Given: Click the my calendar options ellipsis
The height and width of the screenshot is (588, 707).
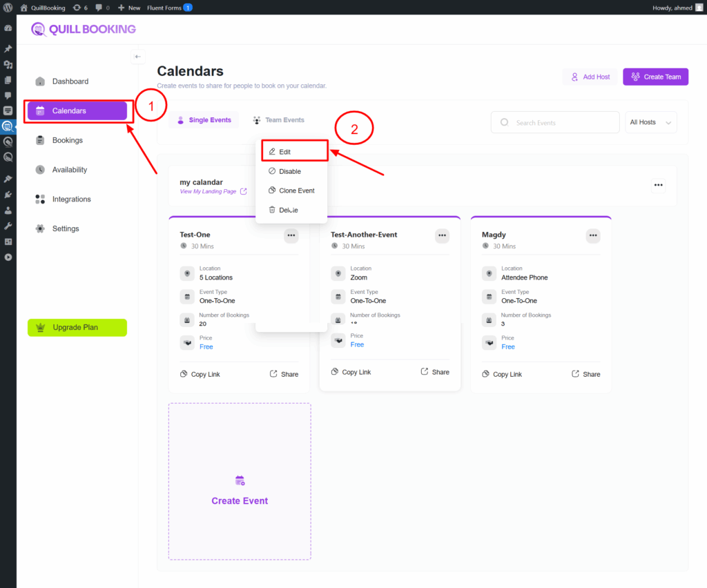Looking at the screenshot, I should [x=658, y=185].
